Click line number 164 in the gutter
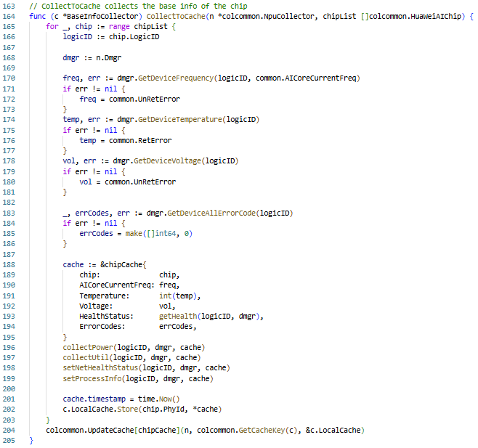478x448 pixels. [9, 17]
